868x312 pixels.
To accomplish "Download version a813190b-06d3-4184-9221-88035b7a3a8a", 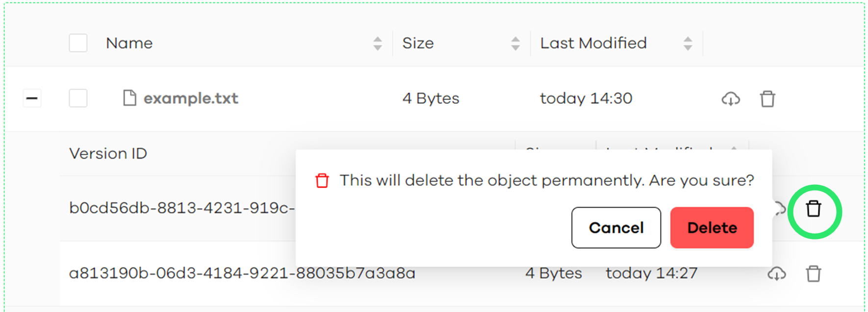I will [x=777, y=274].
